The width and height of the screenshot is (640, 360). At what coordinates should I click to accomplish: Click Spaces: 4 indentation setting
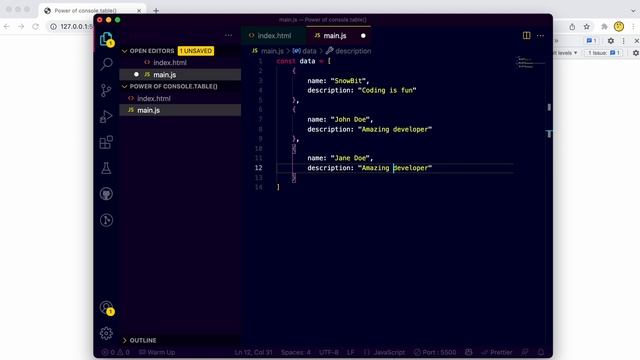click(x=296, y=352)
